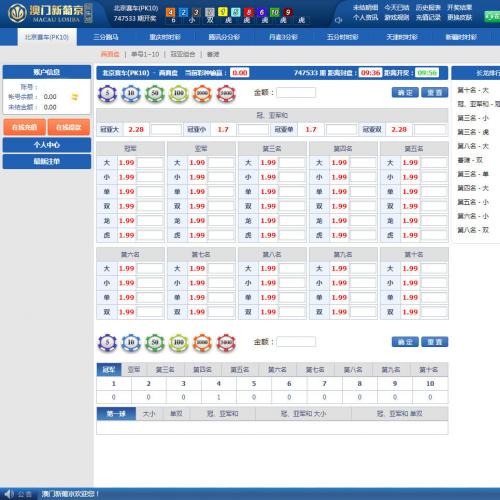Pick the red 5000 chip in bottom row
This screenshot has height=500, width=500.
[226, 343]
